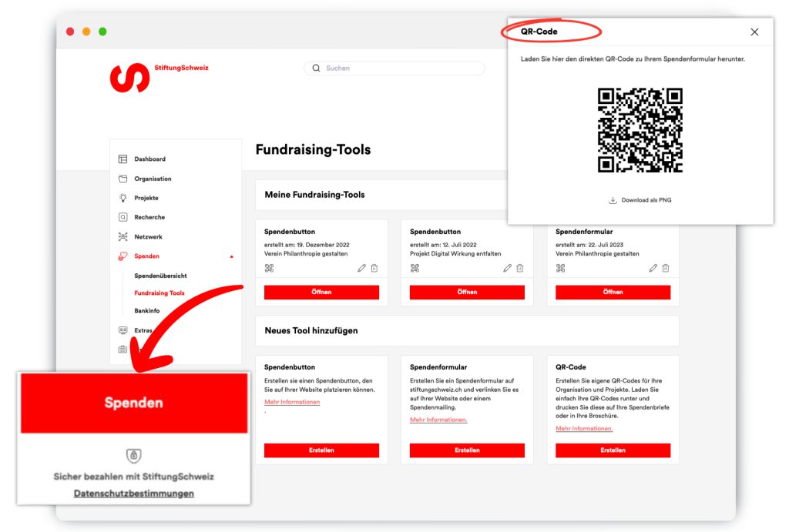Edit the Spendenformular tool with the pencil icon
Image resolution: width=789 pixels, height=532 pixels.
point(653,268)
